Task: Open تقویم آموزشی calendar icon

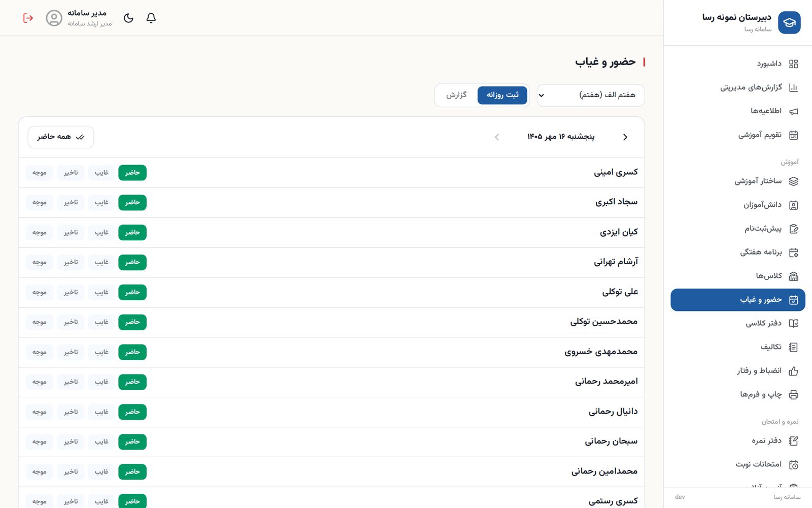Action: coord(794,135)
